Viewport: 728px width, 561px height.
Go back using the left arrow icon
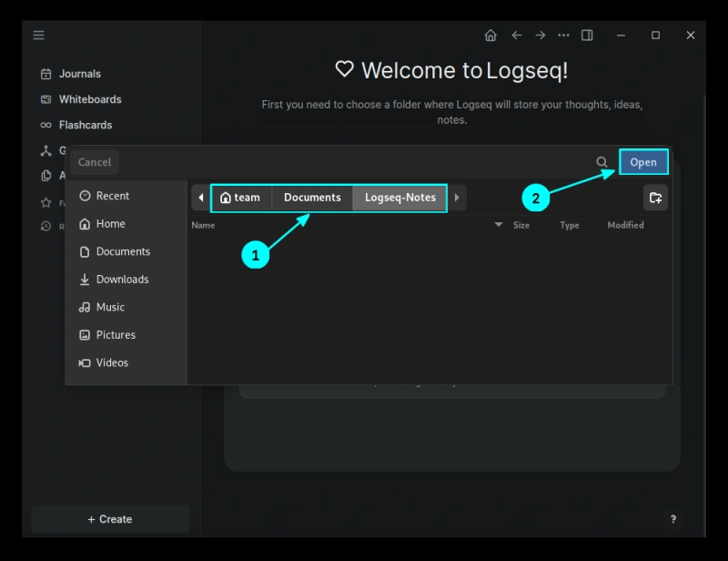pyautogui.click(x=516, y=36)
